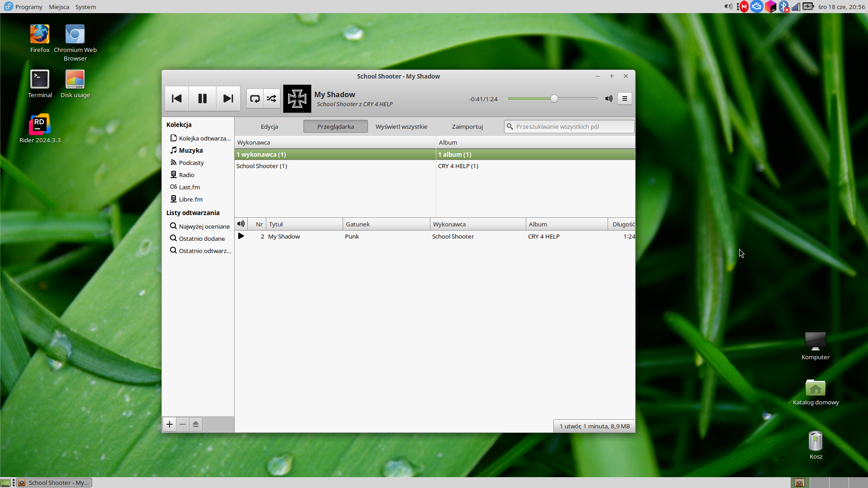Click Wyświetl wszystkie button
The height and width of the screenshot is (488, 868).
tap(401, 127)
